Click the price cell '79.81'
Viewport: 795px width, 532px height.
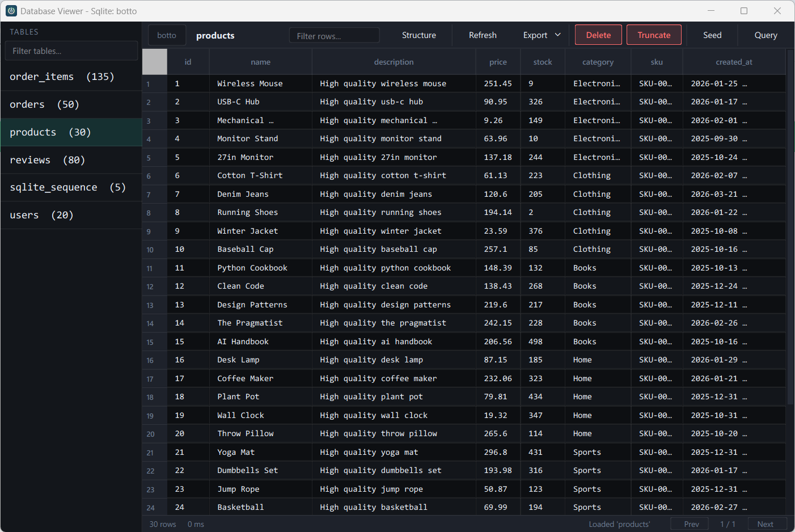498,396
